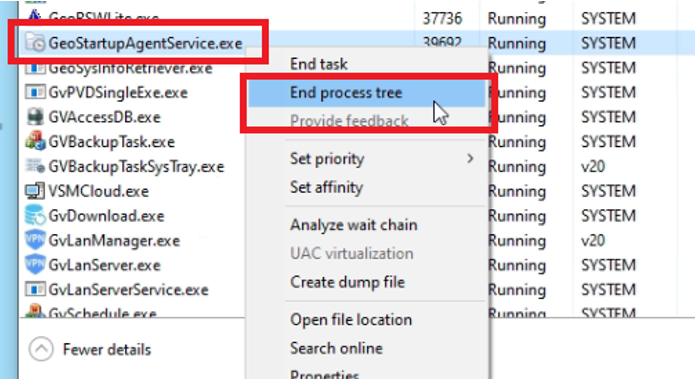
Task: Choose End process tree from context menu
Action: click(x=346, y=93)
